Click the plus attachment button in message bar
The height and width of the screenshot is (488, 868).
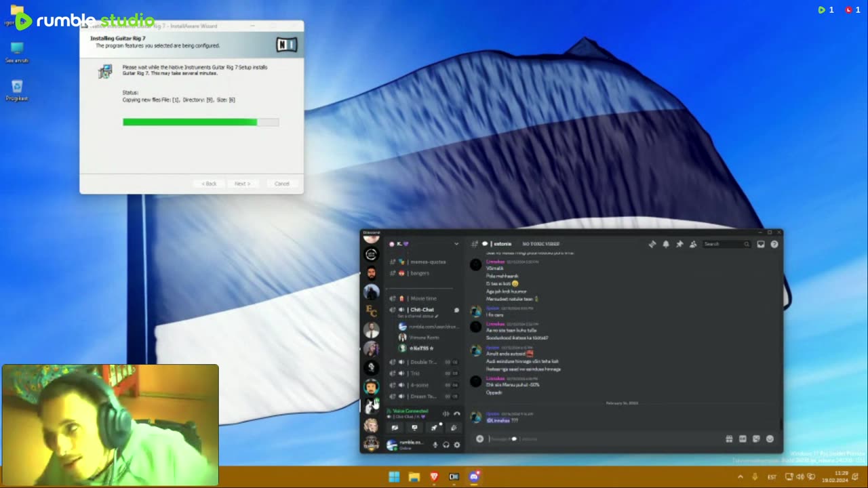479,439
